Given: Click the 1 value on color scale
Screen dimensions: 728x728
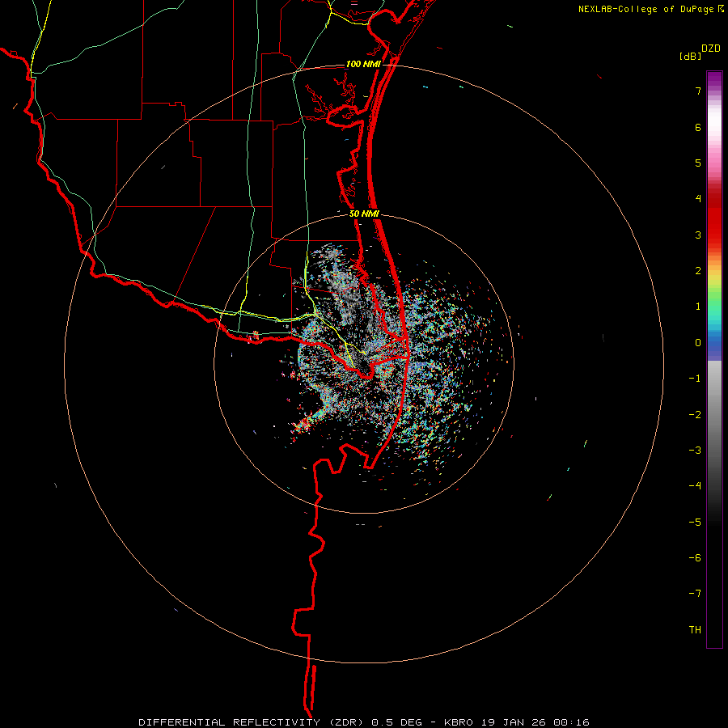Looking at the screenshot, I should coord(698,307).
